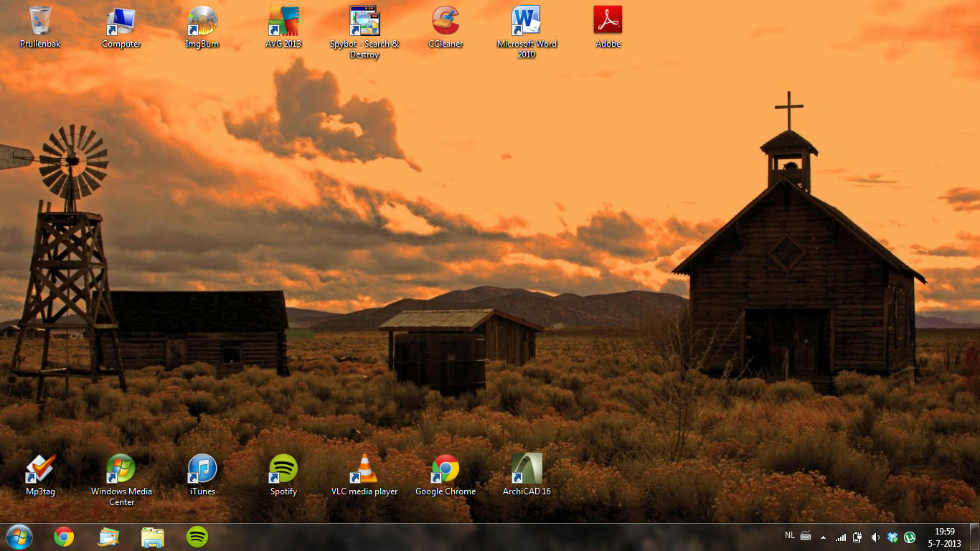
Task: Click the speaker volume icon in tray
Action: [875, 537]
